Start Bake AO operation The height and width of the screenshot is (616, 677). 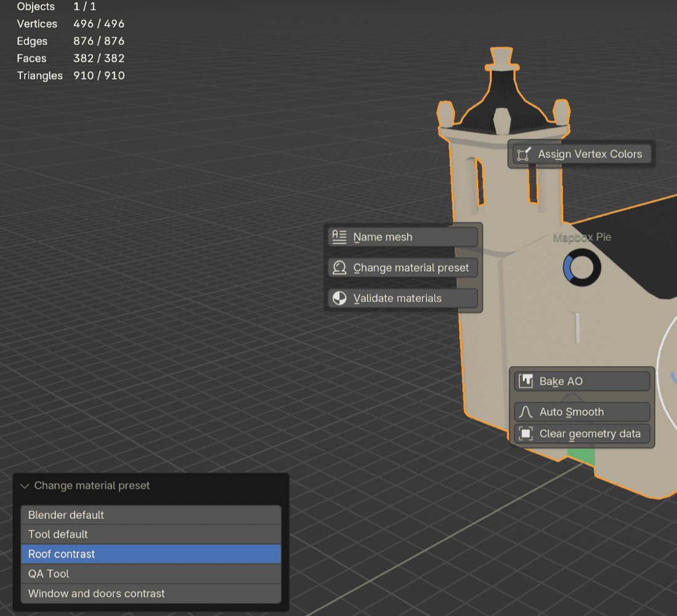[582, 381]
